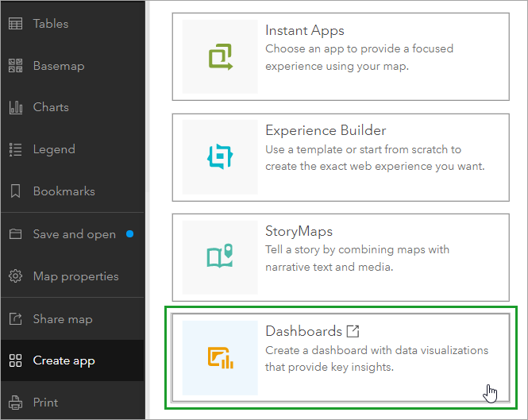Click the Create app squares icon

[16, 360]
